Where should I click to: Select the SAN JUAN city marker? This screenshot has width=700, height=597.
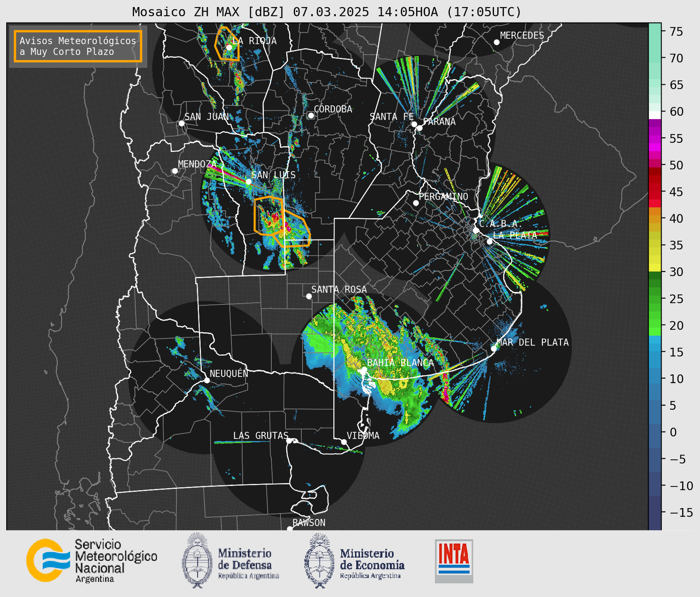click(x=181, y=123)
